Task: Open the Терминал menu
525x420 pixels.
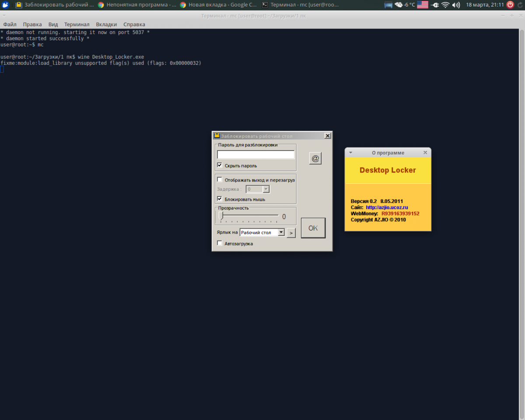Action: click(x=77, y=24)
